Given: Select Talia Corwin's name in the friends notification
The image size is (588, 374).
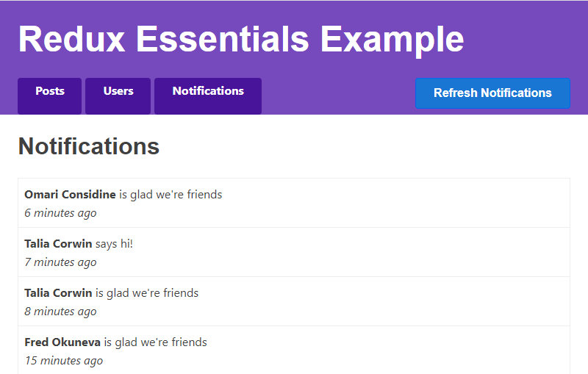Looking at the screenshot, I should coord(58,293).
